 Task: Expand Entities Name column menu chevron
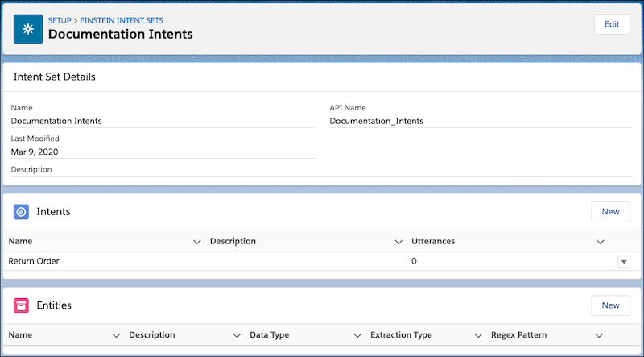116,335
